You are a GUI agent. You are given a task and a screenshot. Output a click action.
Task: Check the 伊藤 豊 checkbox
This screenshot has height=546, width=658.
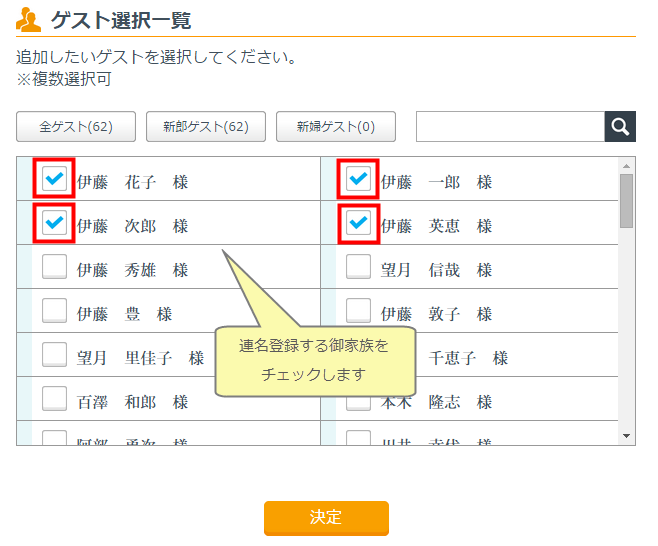point(55,312)
